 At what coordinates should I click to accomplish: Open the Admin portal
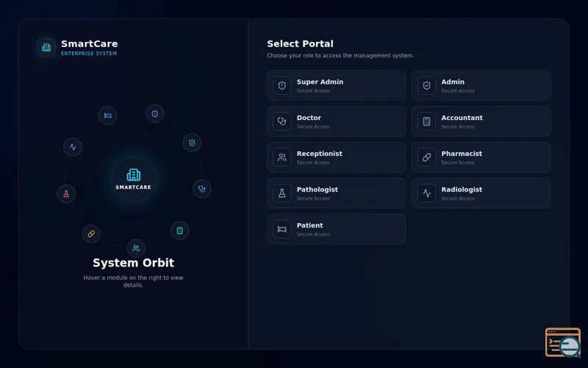point(481,85)
